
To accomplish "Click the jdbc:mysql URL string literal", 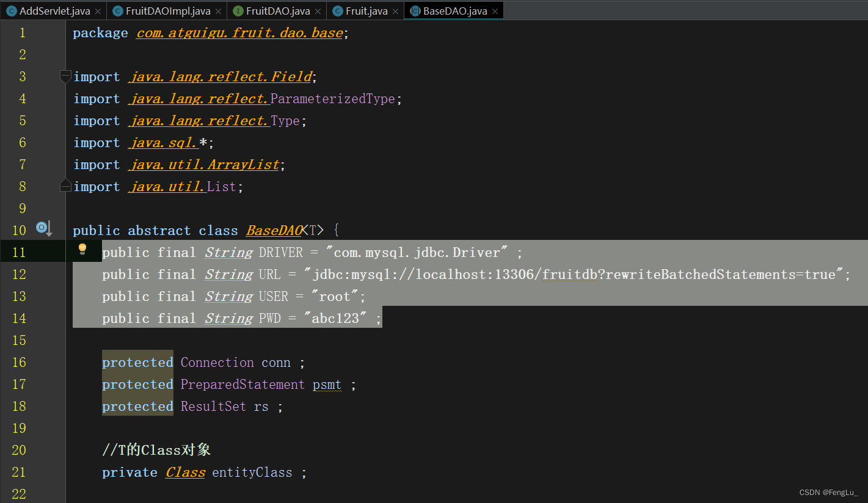I will pos(574,275).
